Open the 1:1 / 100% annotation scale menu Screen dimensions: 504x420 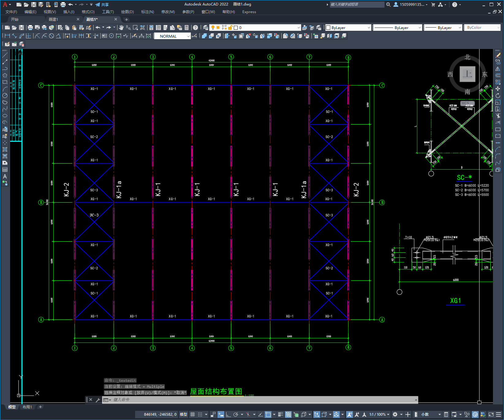(379, 414)
